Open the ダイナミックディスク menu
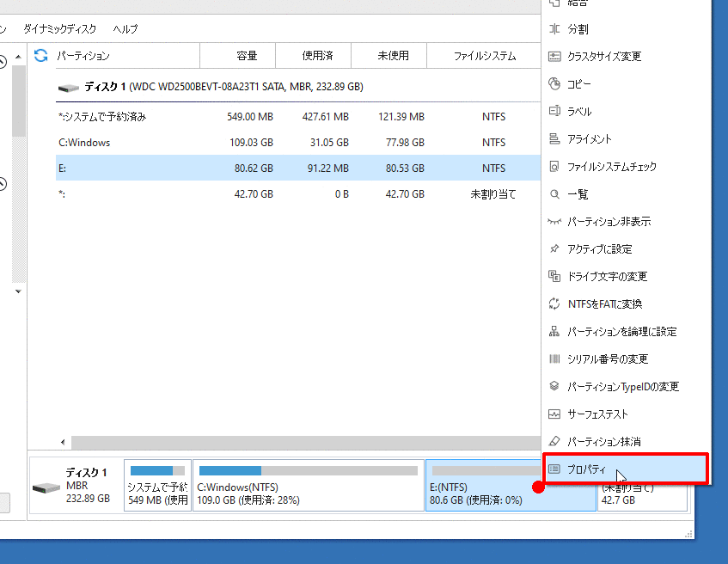728x564 pixels. (59, 28)
